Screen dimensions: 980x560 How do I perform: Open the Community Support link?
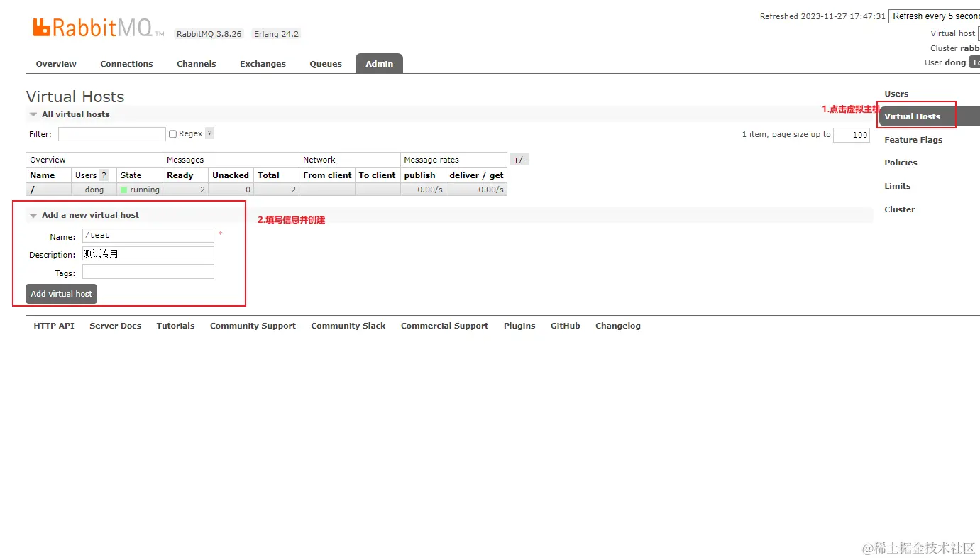(253, 326)
